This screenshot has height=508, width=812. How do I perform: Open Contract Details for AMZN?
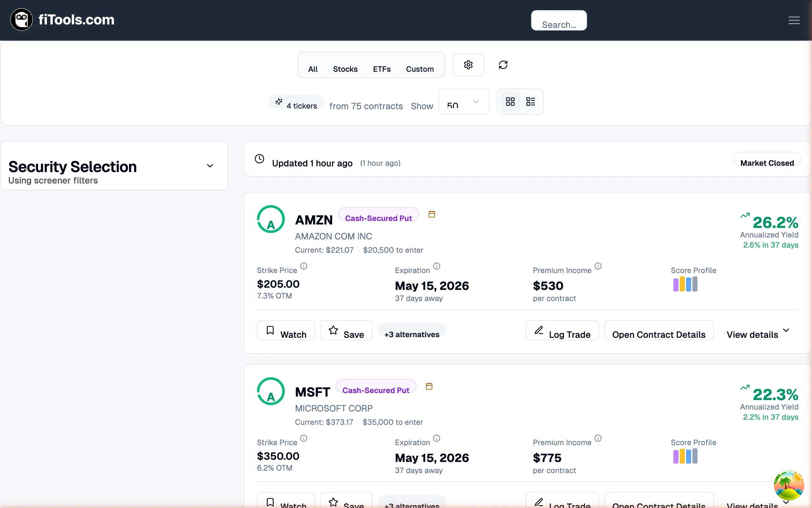[x=659, y=331]
